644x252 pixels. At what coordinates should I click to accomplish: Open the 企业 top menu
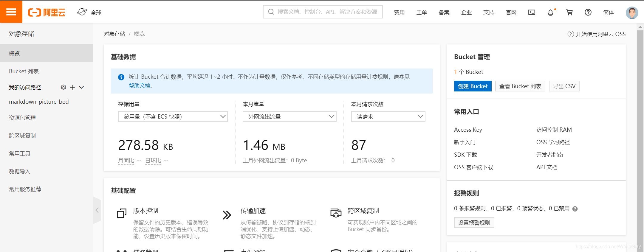tap(466, 12)
